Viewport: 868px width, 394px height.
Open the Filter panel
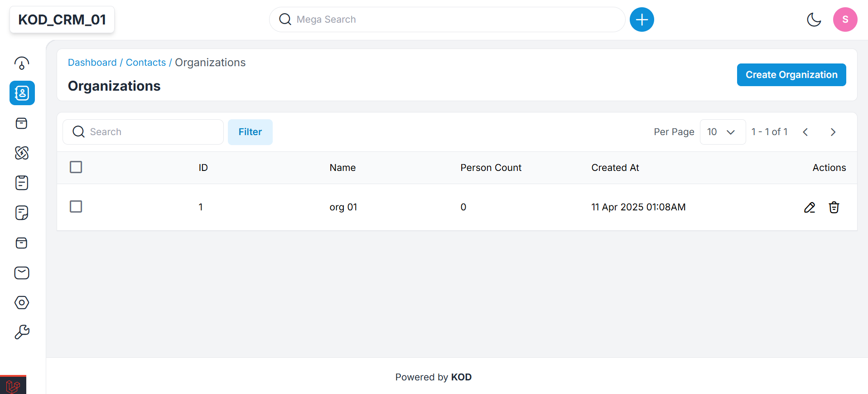[250, 132]
